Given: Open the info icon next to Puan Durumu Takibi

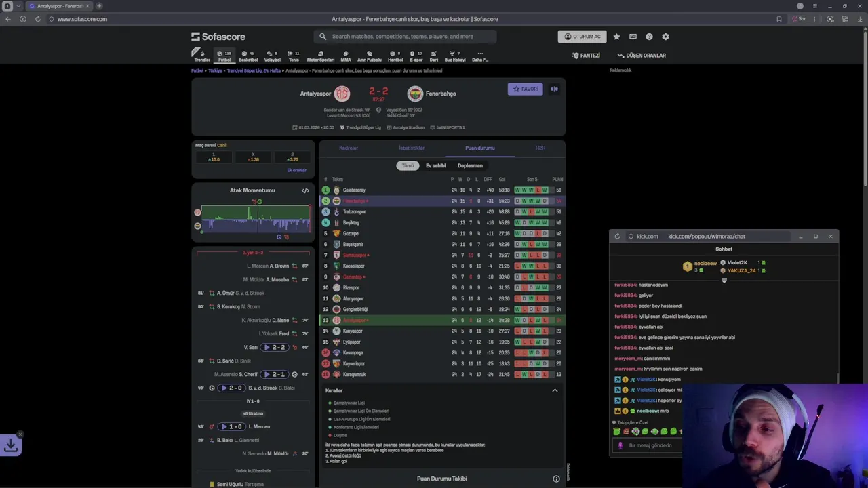Looking at the screenshot, I should (556, 479).
